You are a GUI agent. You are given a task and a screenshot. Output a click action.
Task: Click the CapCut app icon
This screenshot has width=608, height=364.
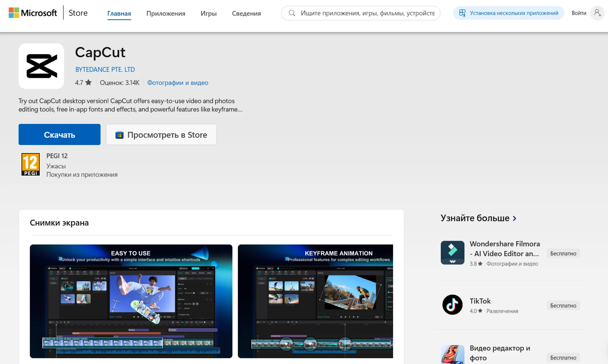[41, 66]
